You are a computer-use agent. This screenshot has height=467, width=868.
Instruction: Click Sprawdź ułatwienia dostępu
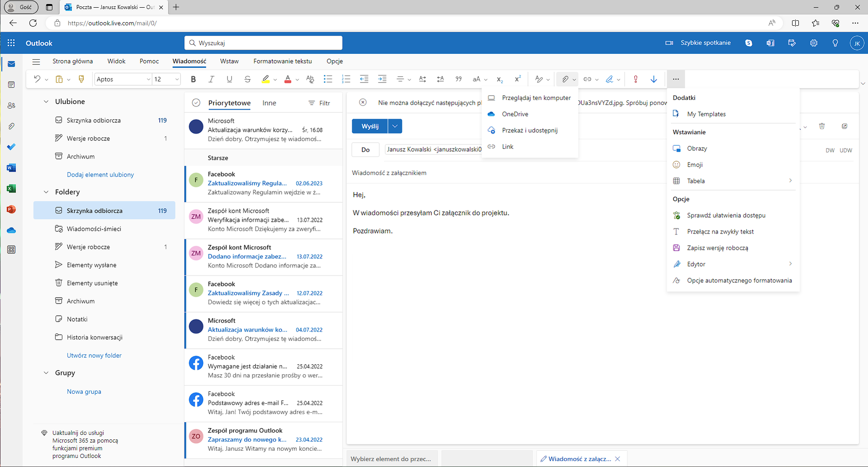click(733, 215)
